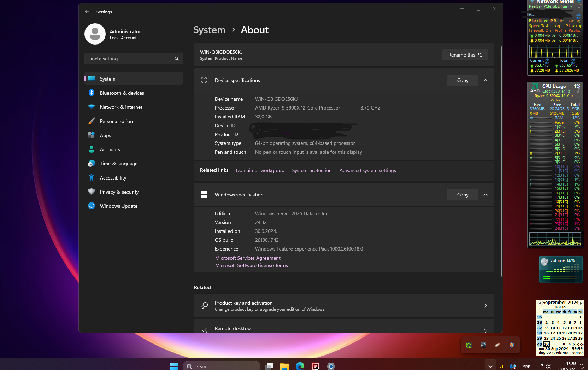Click the Rename this PC button

coord(465,55)
